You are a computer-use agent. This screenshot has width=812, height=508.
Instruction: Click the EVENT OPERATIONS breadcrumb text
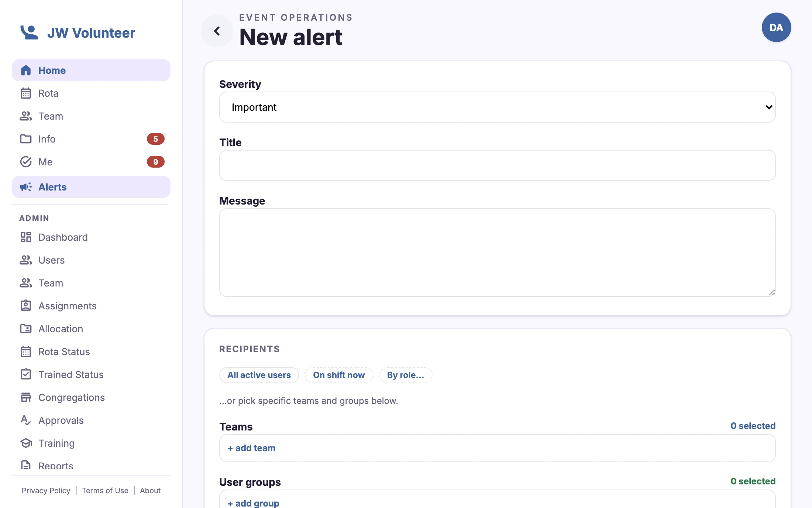pyautogui.click(x=296, y=17)
